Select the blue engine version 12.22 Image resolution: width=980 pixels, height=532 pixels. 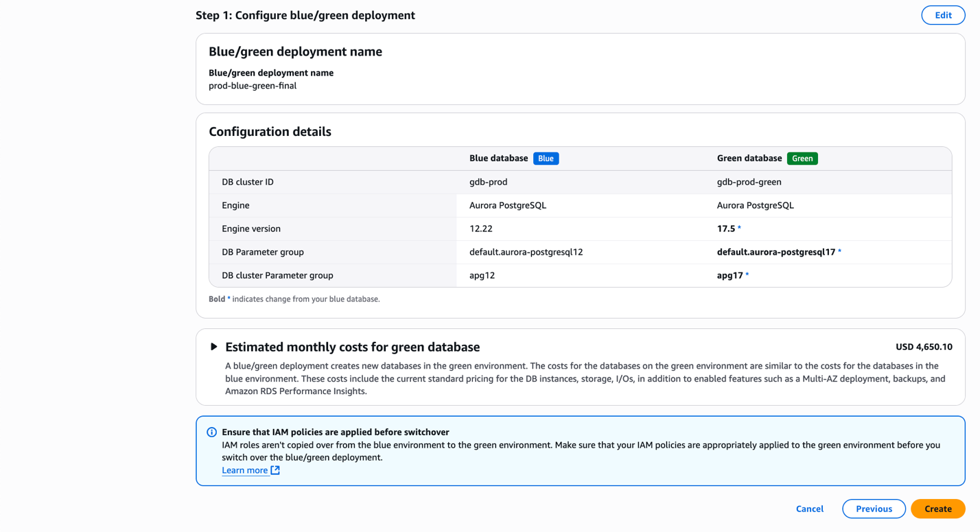coord(480,229)
